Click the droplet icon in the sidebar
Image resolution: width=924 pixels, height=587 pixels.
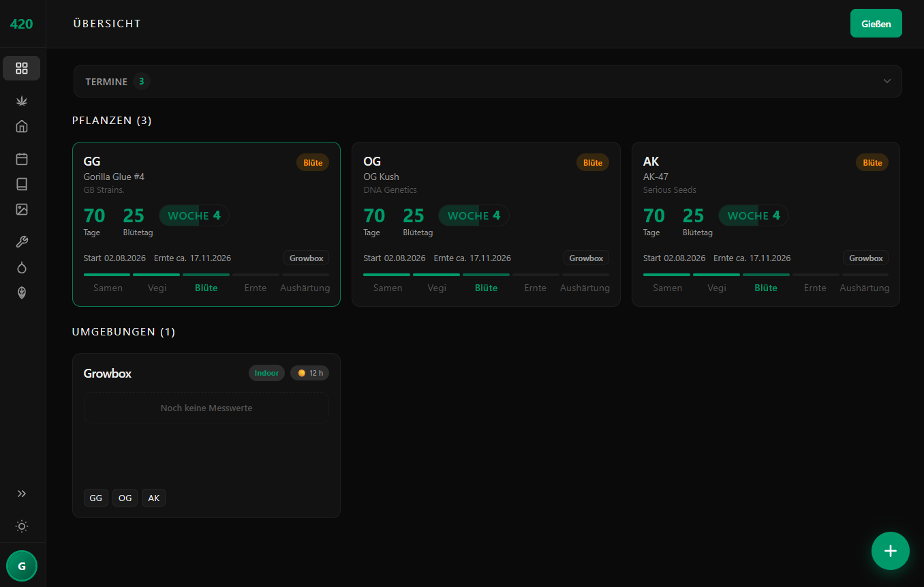pos(22,267)
